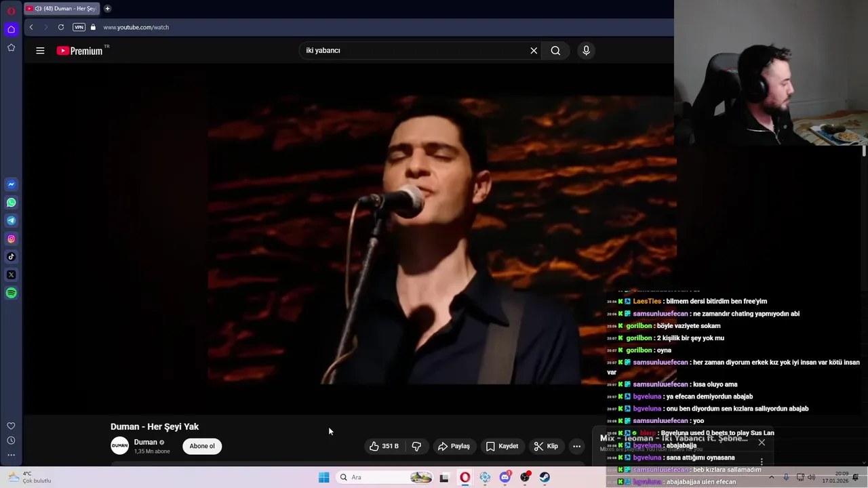868x488 pixels.
Task: Open more actions three-dot menu under video
Action: (x=576, y=446)
